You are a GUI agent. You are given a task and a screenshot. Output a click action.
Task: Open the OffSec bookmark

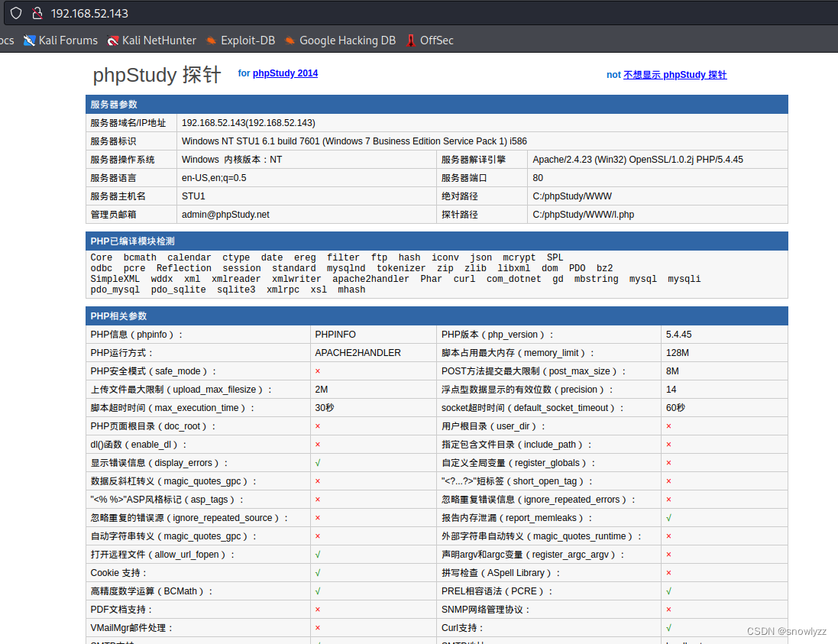click(429, 40)
